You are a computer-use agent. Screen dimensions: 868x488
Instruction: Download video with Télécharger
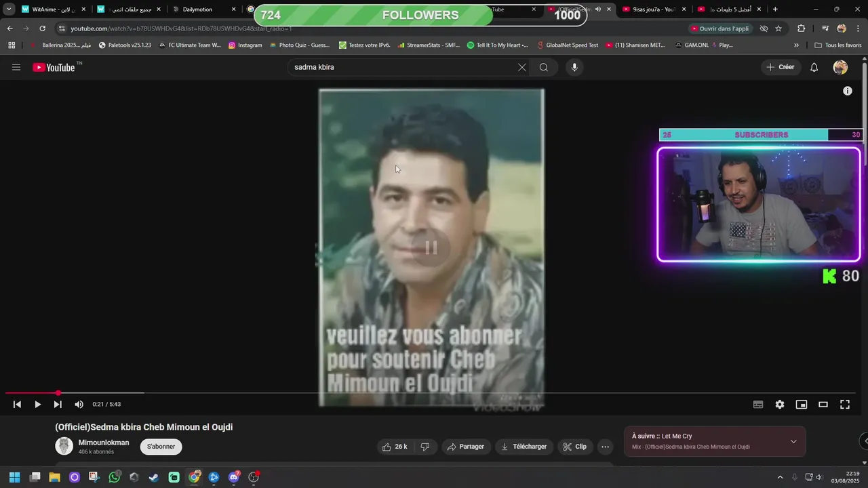524,447
